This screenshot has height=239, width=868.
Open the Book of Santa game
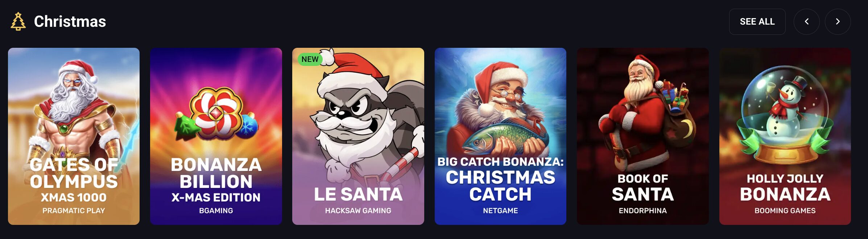643,136
